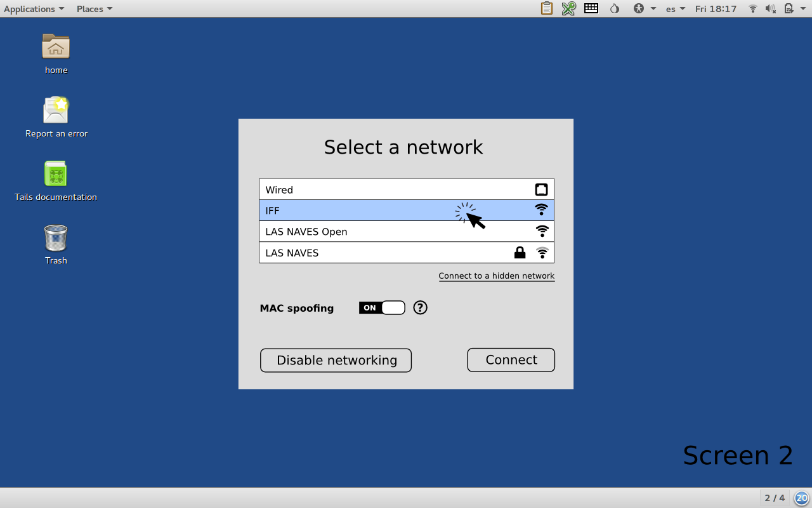Open the Places menu

click(x=95, y=9)
